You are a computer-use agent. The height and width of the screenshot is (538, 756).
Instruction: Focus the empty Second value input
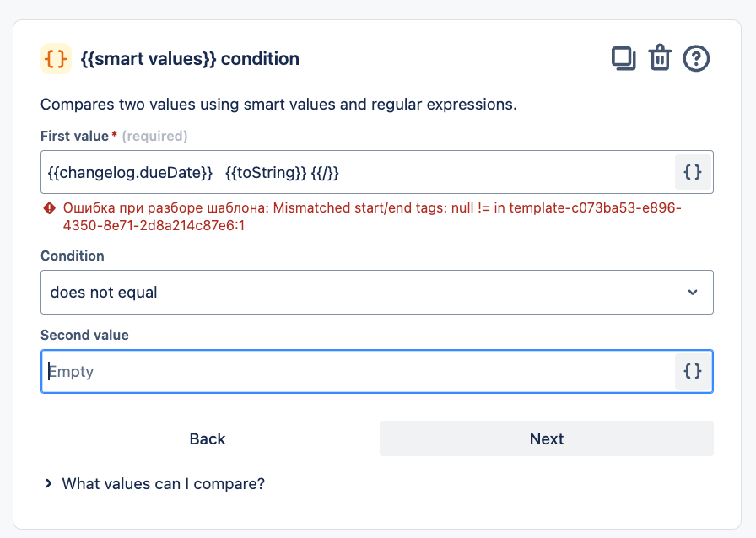[x=354, y=371]
